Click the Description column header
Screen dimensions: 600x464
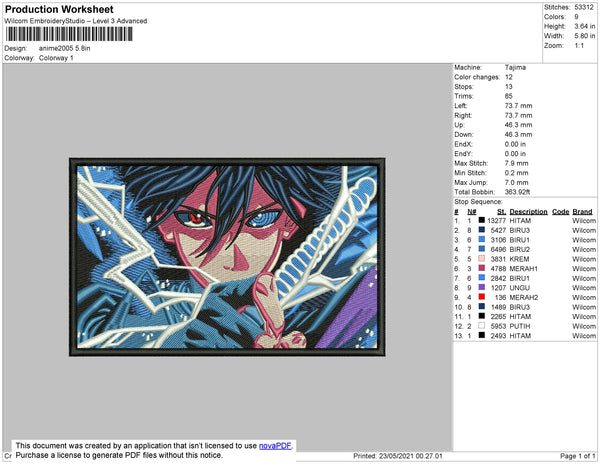tap(528, 212)
